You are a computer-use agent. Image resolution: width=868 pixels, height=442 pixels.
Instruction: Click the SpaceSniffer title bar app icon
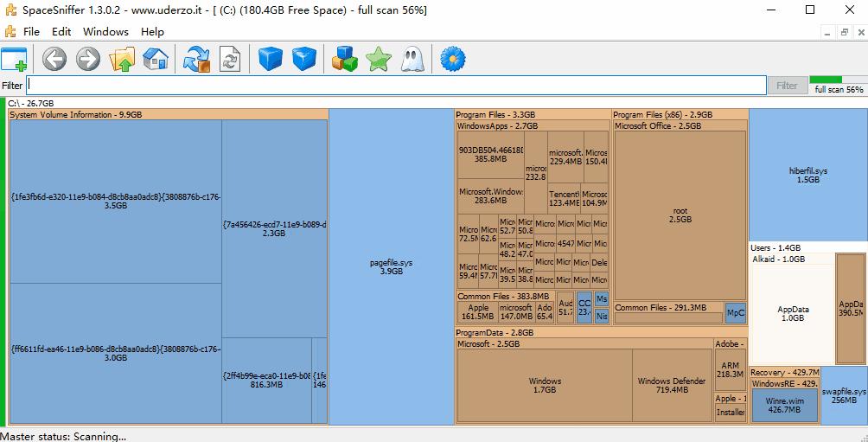click(10, 10)
